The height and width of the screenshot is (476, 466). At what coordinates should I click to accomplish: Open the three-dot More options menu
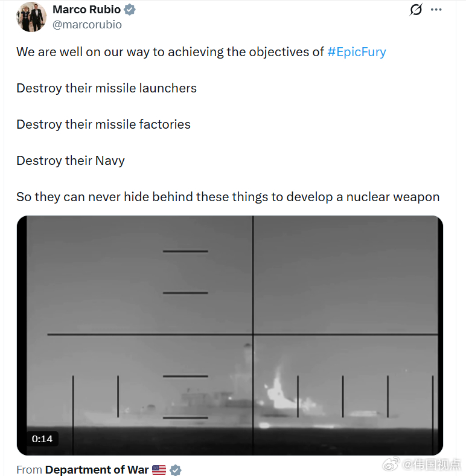[x=436, y=10]
